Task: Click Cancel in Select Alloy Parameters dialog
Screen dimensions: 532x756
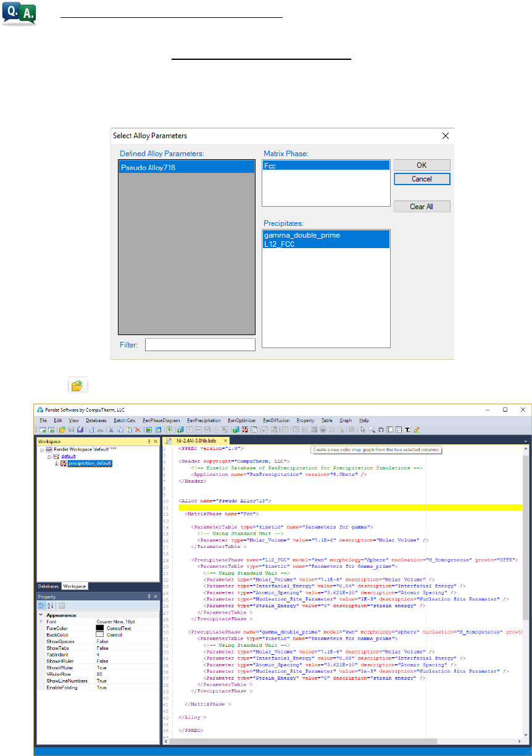Action: tap(422, 179)
